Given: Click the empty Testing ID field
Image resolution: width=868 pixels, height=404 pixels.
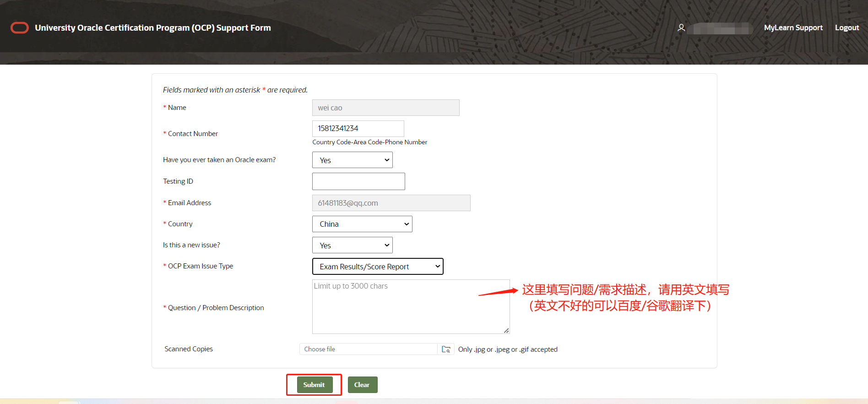Looking at the screenshot, I should point(358,181).
